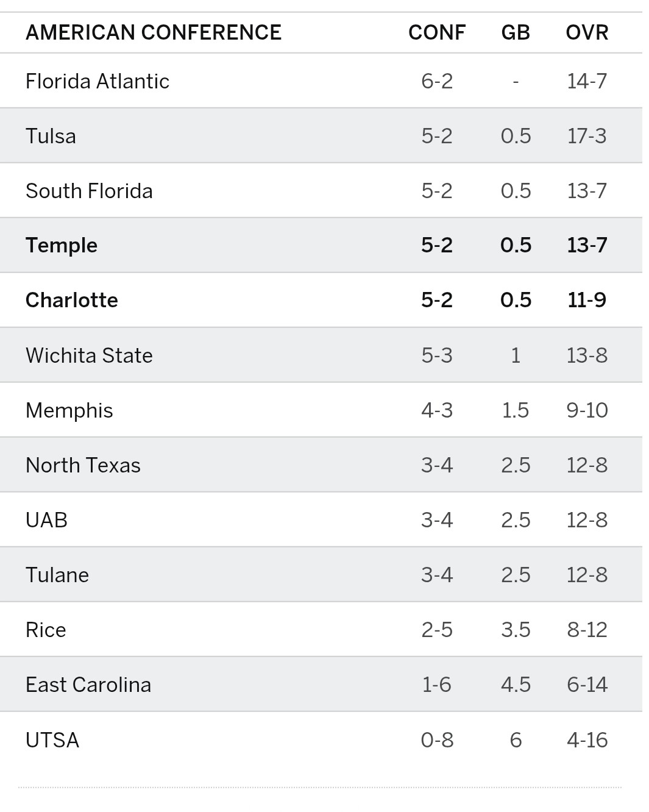Screen dimensions: 649x812
Task: Click UTSA's 0-8 conference record
Action: (437, 740)
